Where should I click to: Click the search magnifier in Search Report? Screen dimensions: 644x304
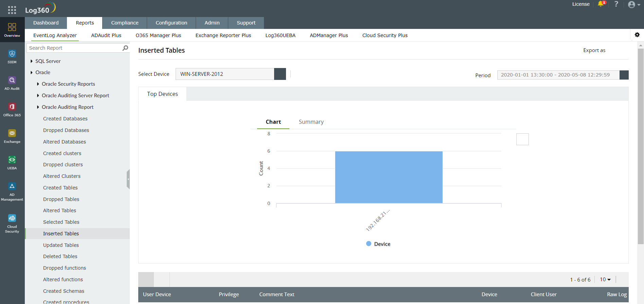tap(125, 48)
